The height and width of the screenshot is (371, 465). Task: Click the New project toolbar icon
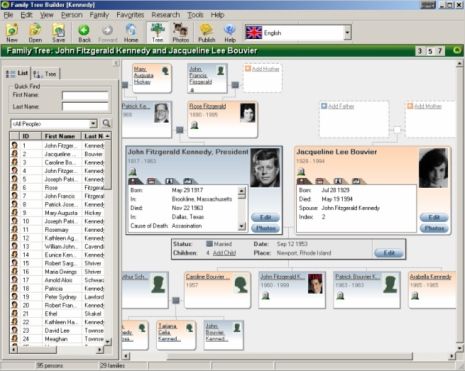point(12,33)
